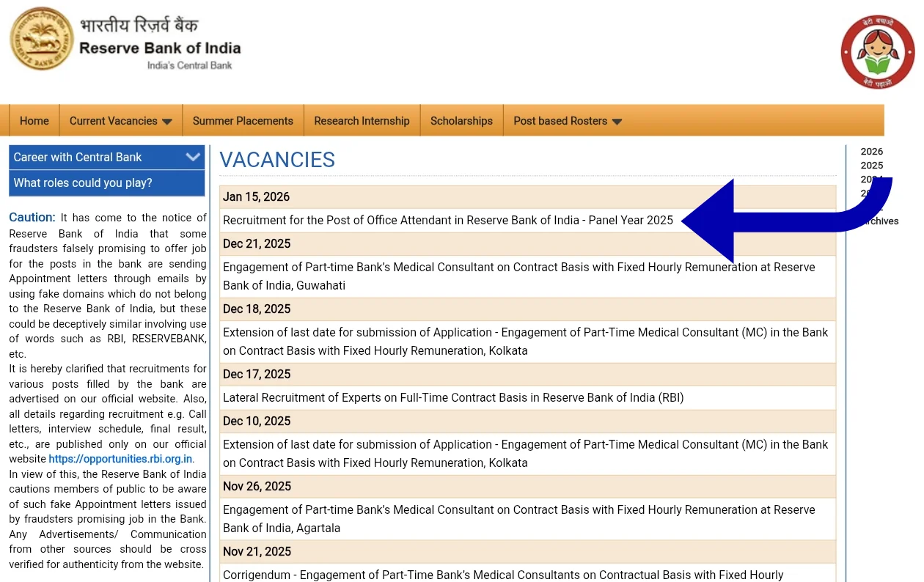Image resolution: width=924 pixels, height=582 pixels.
Task: Open the Summer Placements page
Action: pos(243,121)
